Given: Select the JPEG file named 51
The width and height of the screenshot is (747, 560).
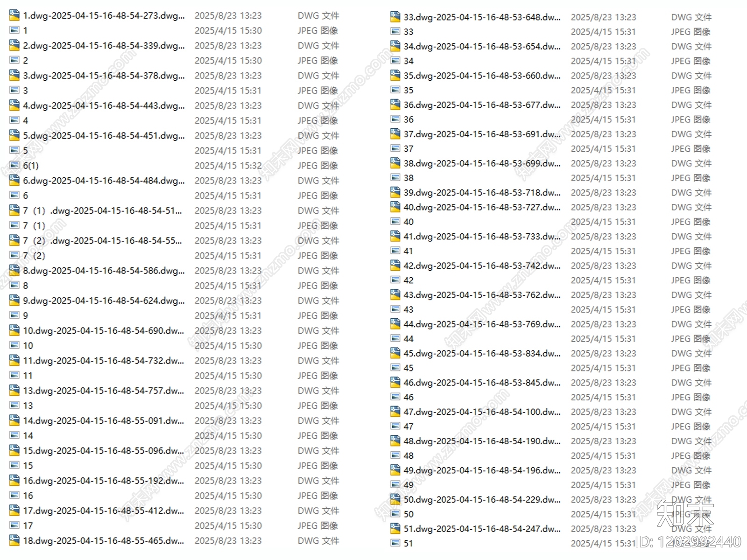Looking at the screenshot, I should click(409, 543).
